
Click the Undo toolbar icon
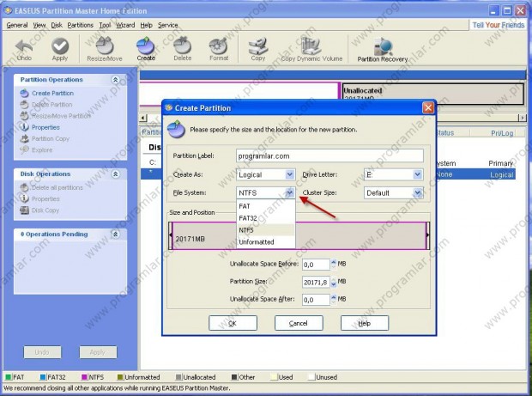coord(24,46)
